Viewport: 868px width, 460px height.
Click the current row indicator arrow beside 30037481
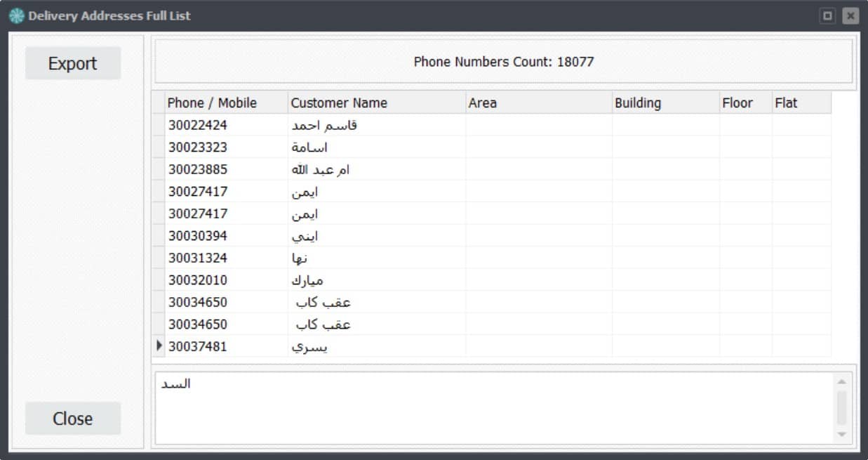click(159, 346)
